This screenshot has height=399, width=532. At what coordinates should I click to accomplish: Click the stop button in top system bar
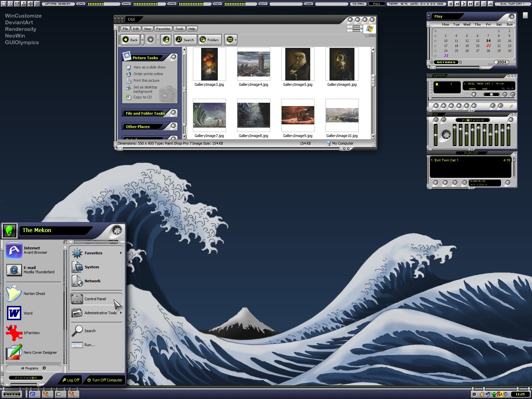pos(484,4)
